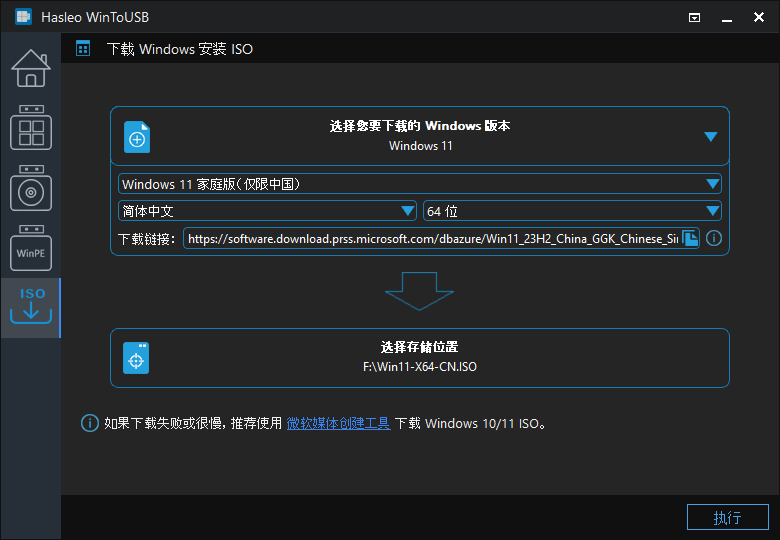Click the Hasleo WinToUSB app logo
780x540 pixels.
pos(23,17)
